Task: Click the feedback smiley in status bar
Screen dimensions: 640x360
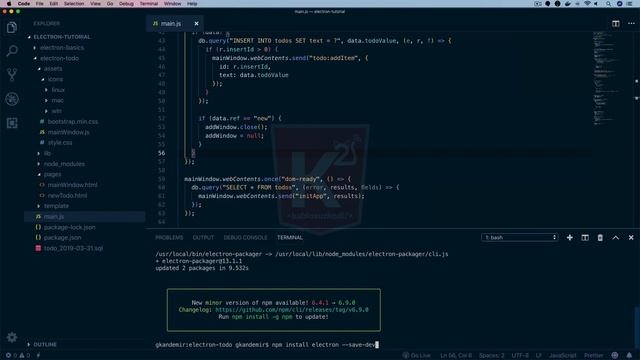Action: (615, 355)
